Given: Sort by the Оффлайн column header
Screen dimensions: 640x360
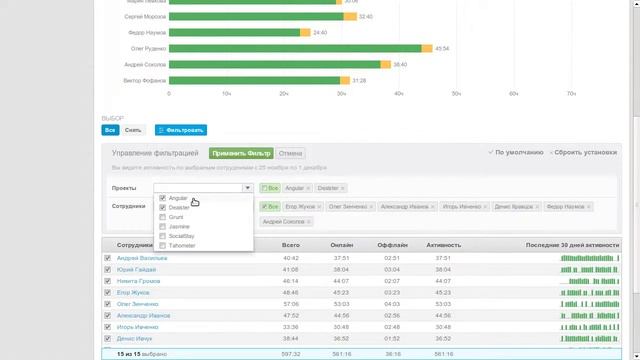Looking at the screenshot, I should (x=392, y=245).
